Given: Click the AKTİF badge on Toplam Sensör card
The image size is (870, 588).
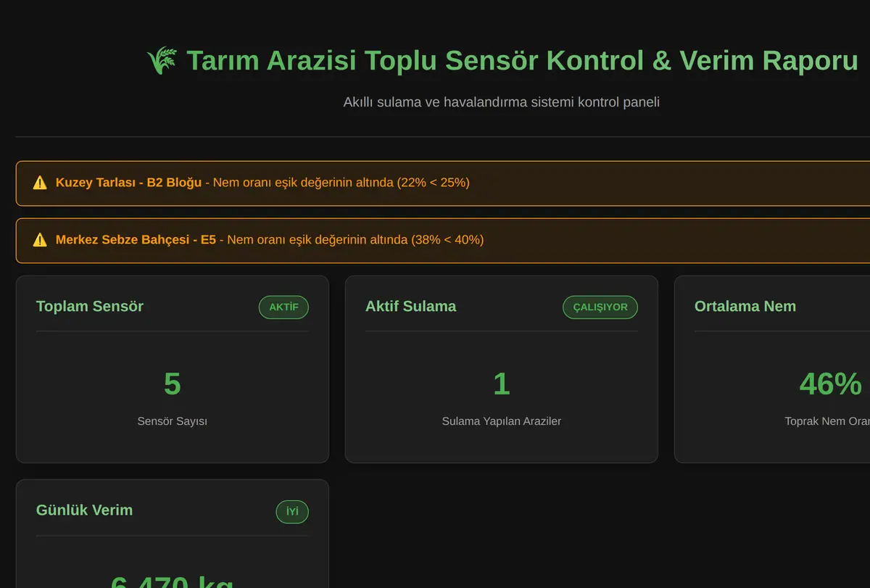Looking at the screenshot, I should pos(283,307).
